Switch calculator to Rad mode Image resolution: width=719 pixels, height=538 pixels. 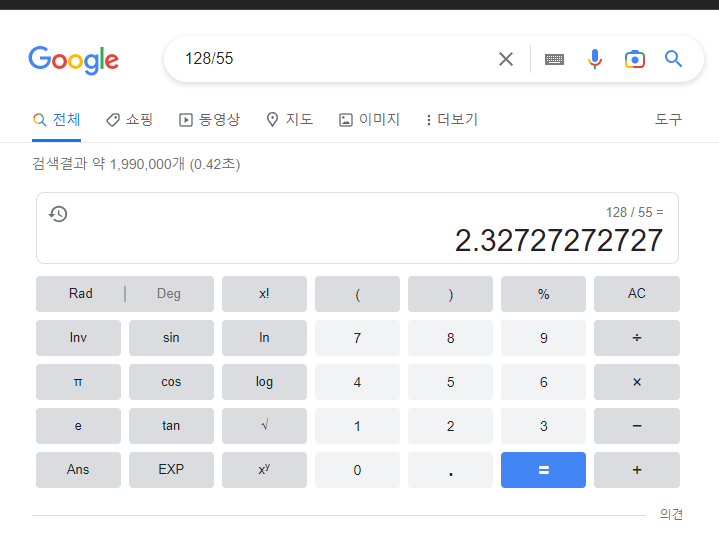coord(81,294)
